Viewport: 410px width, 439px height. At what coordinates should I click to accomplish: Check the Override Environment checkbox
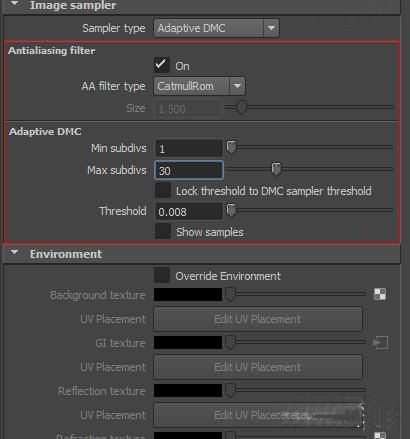pyautogui.click(x=162, y=275)
